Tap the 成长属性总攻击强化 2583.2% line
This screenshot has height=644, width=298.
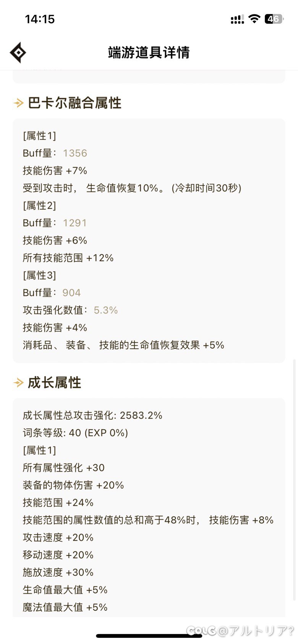[x=92, y=415]
